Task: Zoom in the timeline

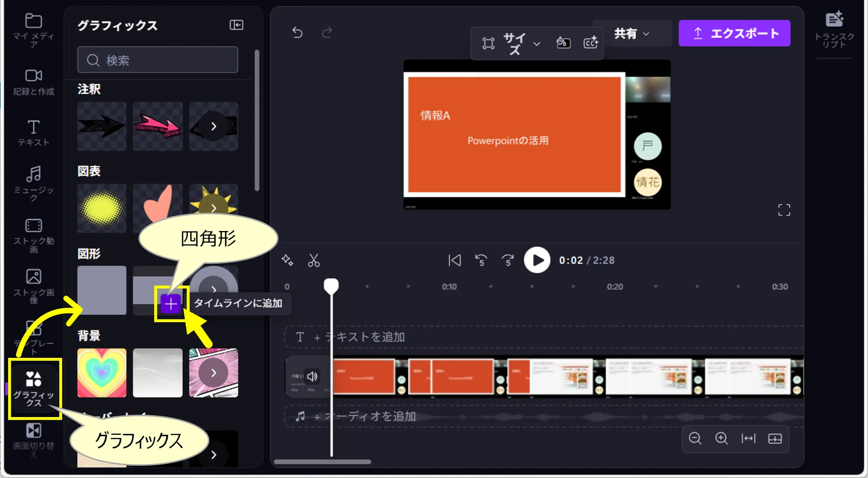Action: point(721,438)
